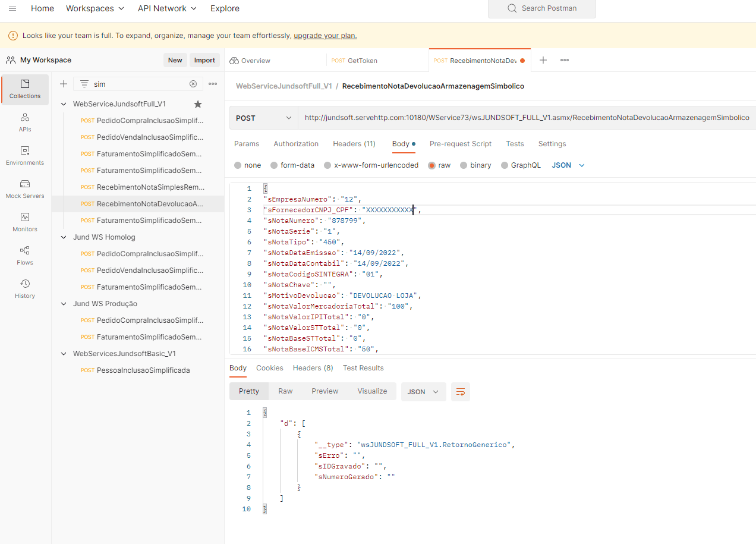
Task: Open the Mock Servers sidebar section
Action: pyautogui.click(x=25, y=189)
